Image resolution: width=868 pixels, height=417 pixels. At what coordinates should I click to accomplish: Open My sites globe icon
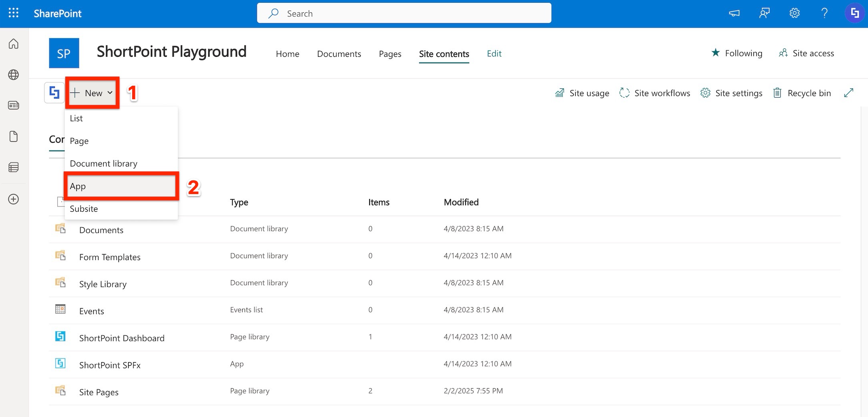[x=14, y=74]
